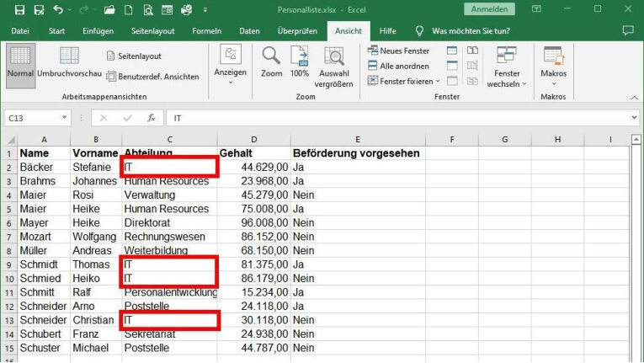Select cell containing 'Wolfgang'

[x=94, y=237]
